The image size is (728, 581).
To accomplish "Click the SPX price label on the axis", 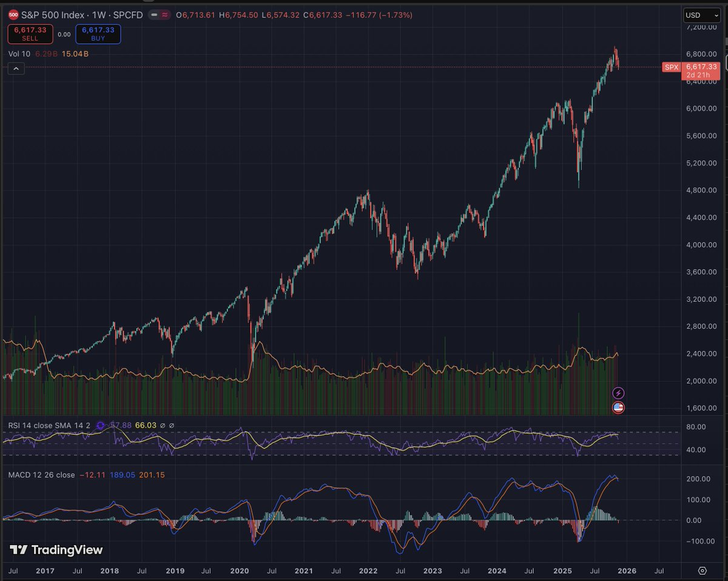I will pyautogui.click(x=671, y=67).
